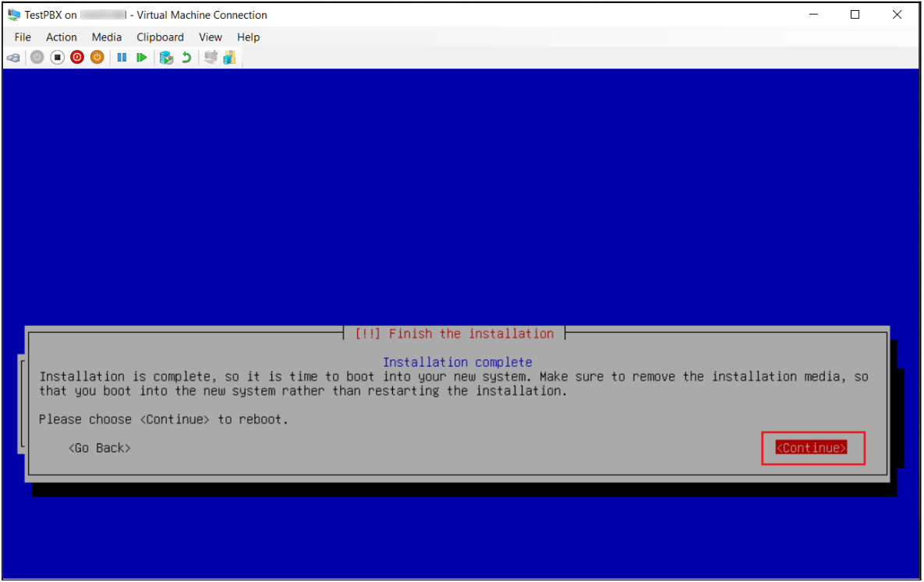This screenshot has width=924, height=582.
Task: Open the View menu
Action: [x=211, y=37]
